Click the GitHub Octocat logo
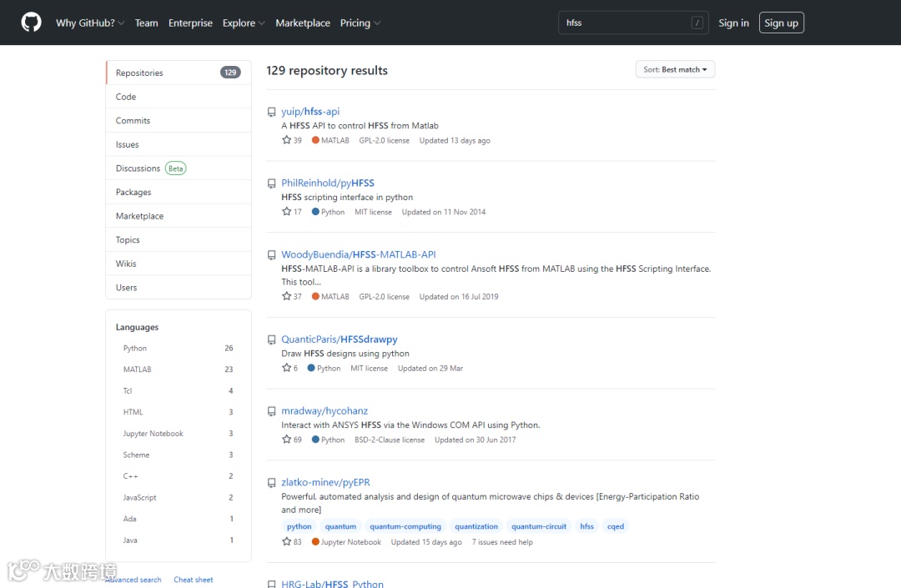The width and height of the screenshot is (901, 588). 31,23
